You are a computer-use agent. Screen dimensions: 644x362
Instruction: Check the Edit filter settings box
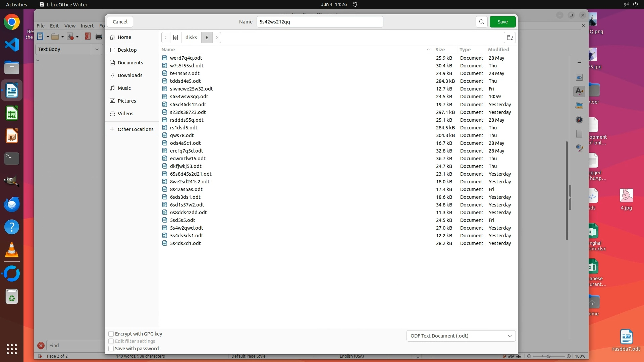111,341
